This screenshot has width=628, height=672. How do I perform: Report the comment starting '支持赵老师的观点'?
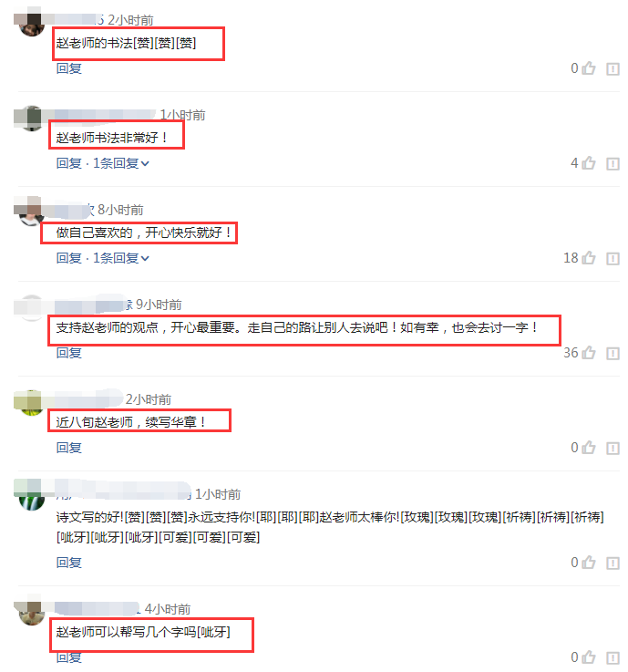pyautogui.click(x=613, y=353)
